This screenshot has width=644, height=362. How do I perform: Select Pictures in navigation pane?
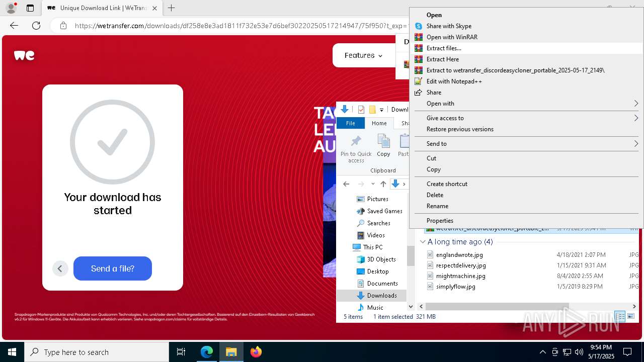[378, 199]
